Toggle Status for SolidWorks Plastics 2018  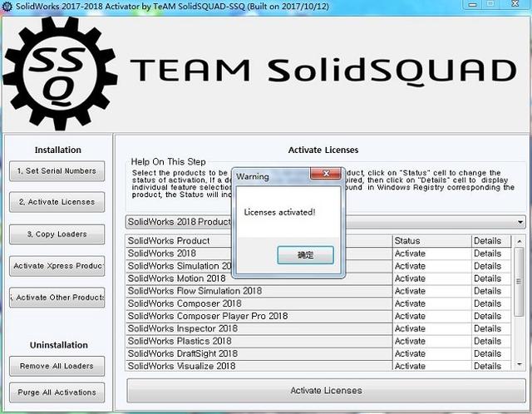432,342
